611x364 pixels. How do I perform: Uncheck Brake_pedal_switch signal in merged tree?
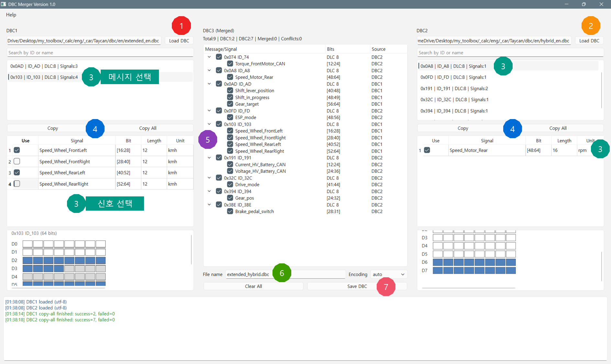[x=230, y=211]
